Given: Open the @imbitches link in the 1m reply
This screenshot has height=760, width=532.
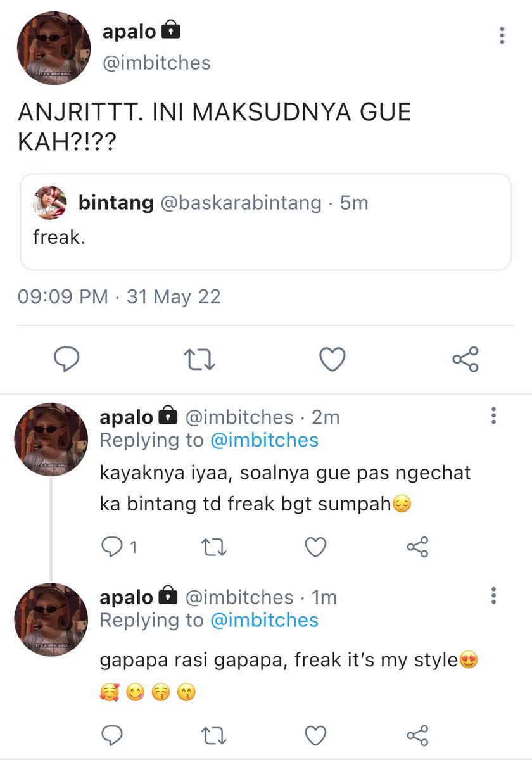Looking at the screenshot, I should click(264, 620).
